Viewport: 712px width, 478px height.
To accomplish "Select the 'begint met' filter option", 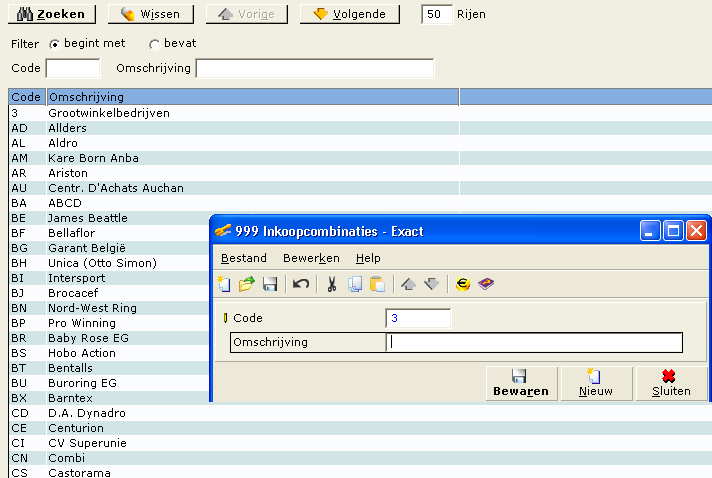I will pos(54,44).
